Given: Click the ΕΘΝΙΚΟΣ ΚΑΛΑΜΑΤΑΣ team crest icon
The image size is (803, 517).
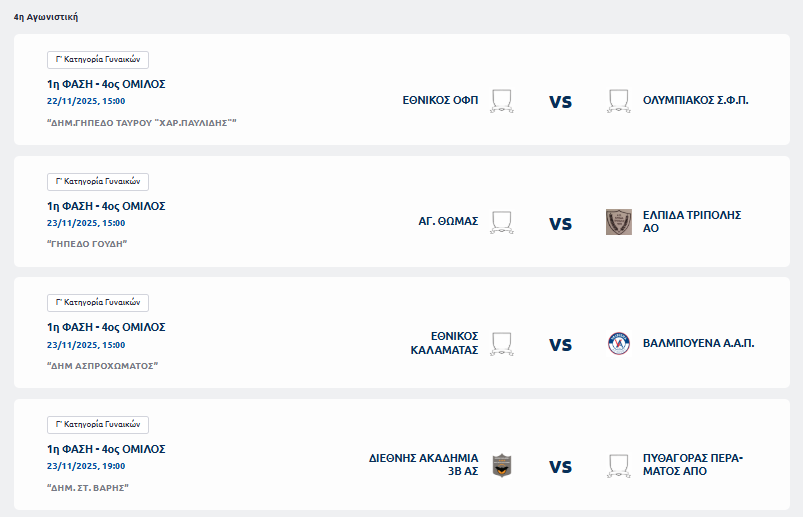Looking at the screenshot, I should (501, 344).
